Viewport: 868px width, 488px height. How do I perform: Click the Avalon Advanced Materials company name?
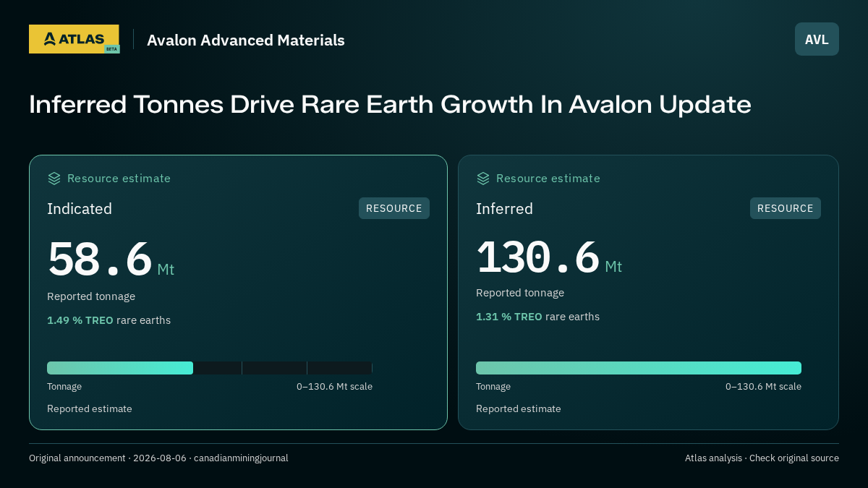(246, 40)
